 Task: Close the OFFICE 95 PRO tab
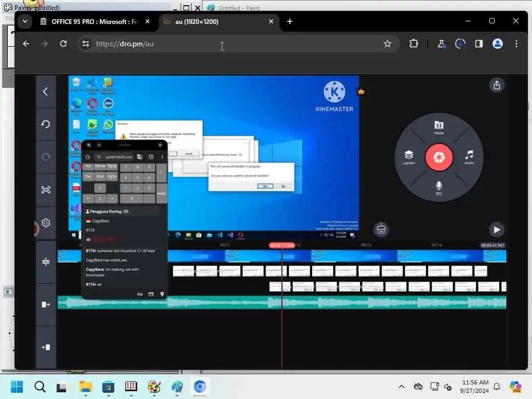tap(147, 21)
